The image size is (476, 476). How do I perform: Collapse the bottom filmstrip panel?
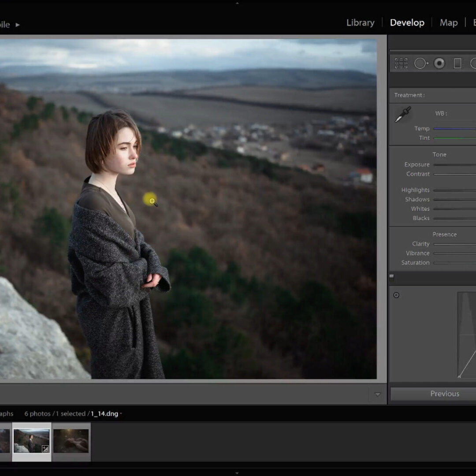pyautogui.click(x=237, y=473)
